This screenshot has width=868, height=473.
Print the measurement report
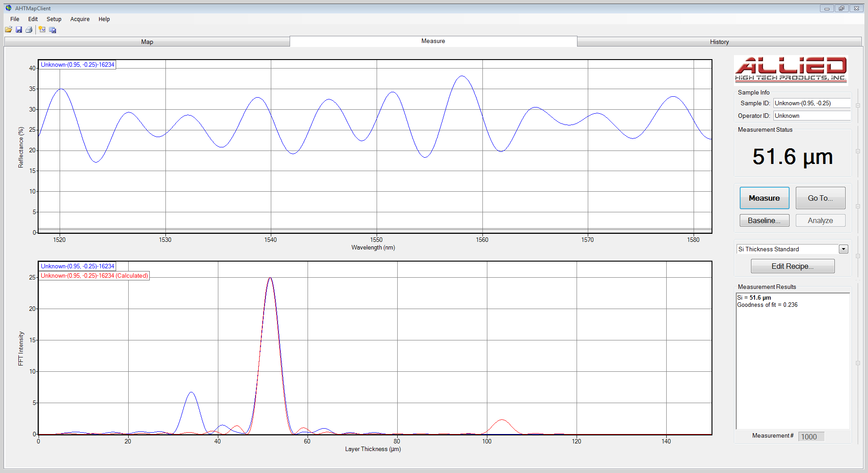pos(29,30)
